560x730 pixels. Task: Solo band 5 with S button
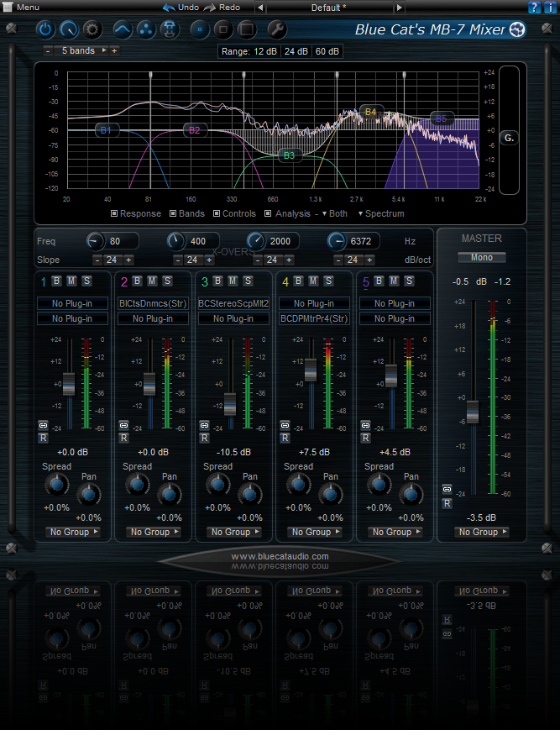410,281
